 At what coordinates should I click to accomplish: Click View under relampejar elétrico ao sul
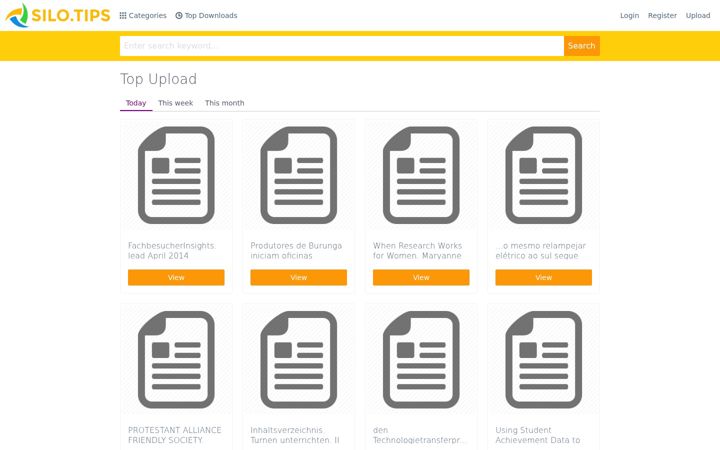pos(544,277)
